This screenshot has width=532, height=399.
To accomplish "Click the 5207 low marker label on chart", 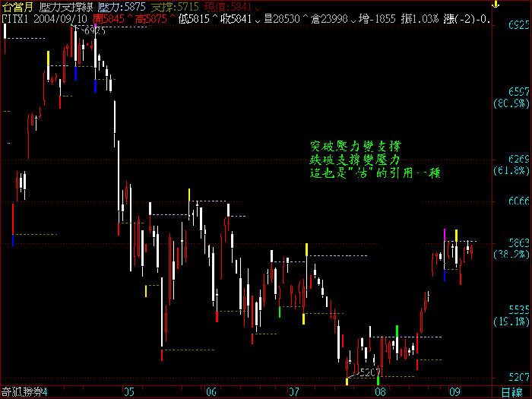I will point(369,372).
